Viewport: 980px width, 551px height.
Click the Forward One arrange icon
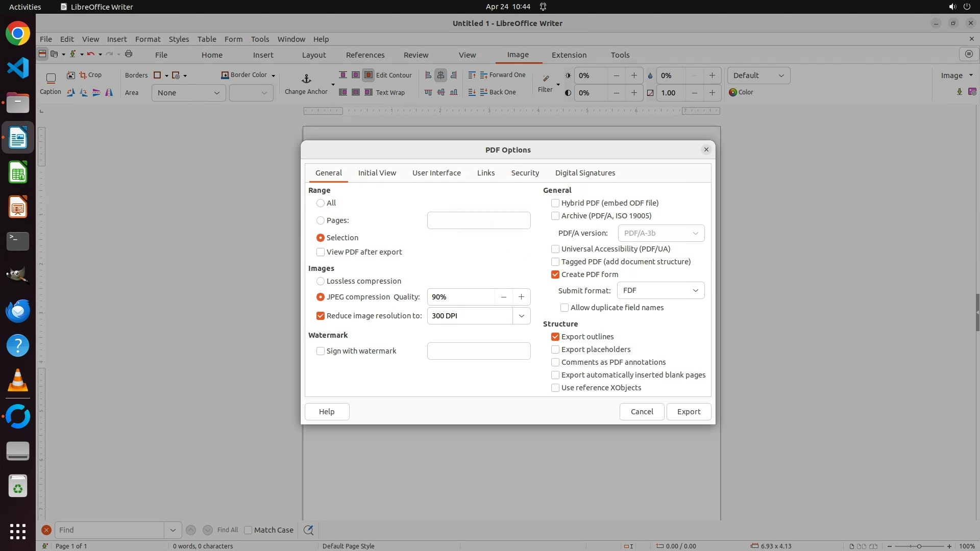click(484, 75)
